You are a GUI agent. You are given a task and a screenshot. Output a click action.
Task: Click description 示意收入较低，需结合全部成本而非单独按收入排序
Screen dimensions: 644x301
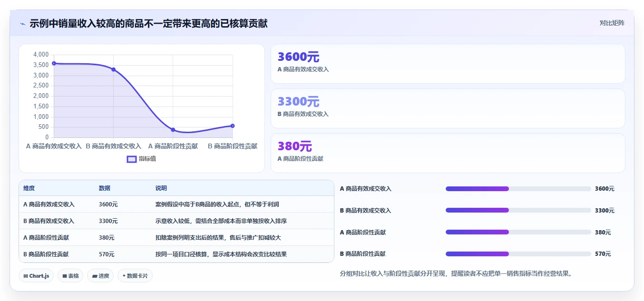click(221, 221)
